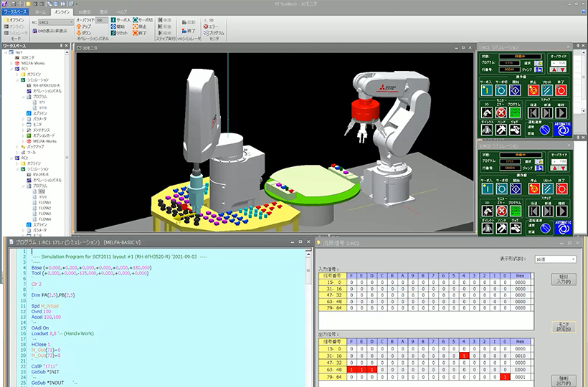Screen dimensions: 588x387
Task: Open the ワークスペース ribbon tab
Action: pos(15,12)
